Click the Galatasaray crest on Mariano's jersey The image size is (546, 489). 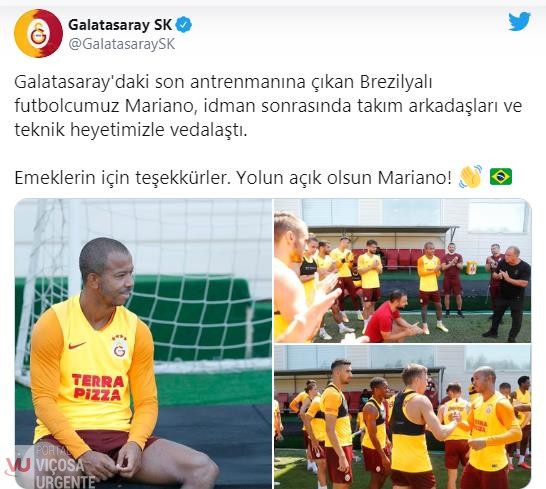(119, 346)
